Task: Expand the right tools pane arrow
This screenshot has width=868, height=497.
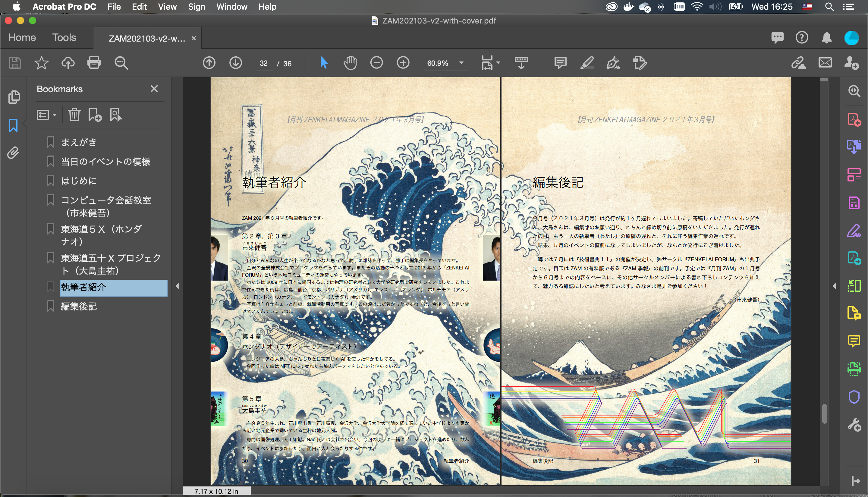Action: [x=834, y=286]
